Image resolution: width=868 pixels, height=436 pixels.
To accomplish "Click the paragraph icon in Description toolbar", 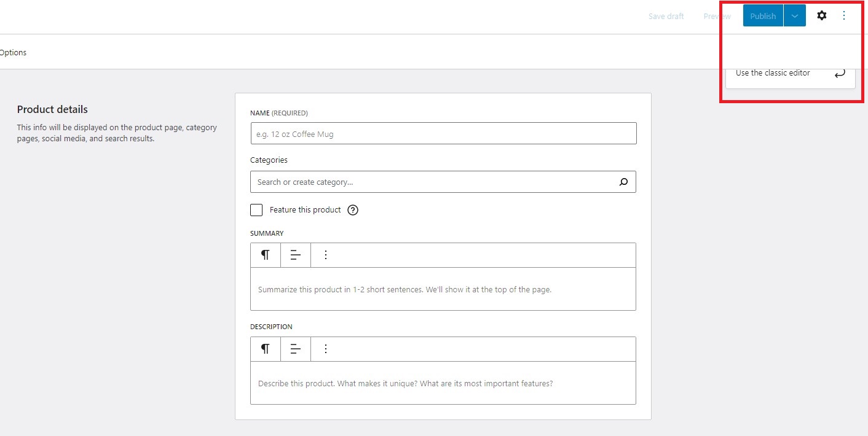I will (265, 348).
